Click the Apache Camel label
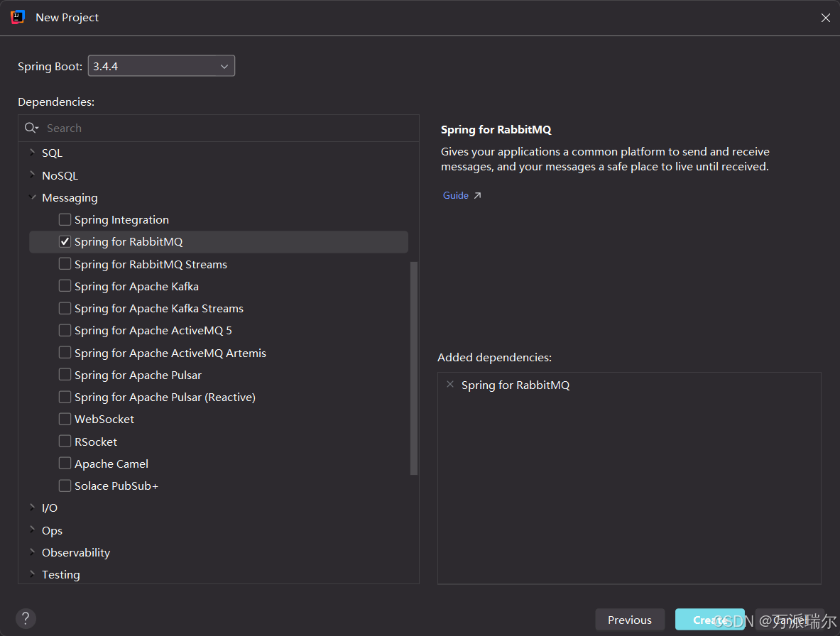 (111, 464)
